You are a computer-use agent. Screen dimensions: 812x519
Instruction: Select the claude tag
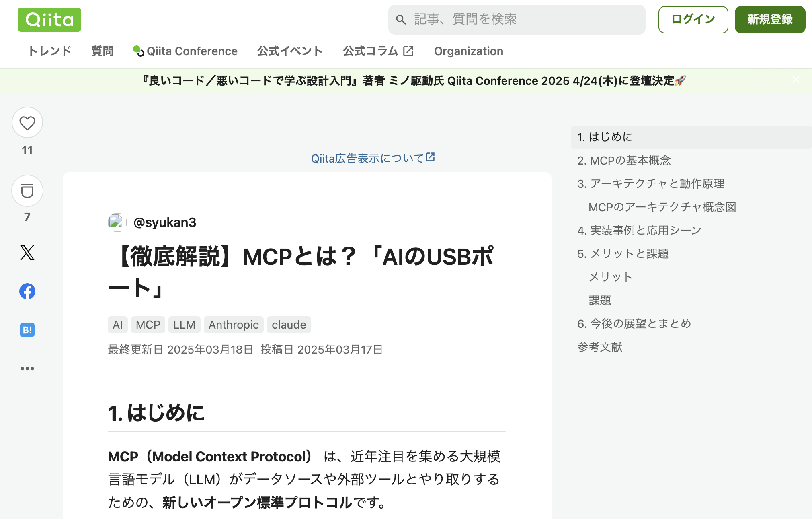289,325
